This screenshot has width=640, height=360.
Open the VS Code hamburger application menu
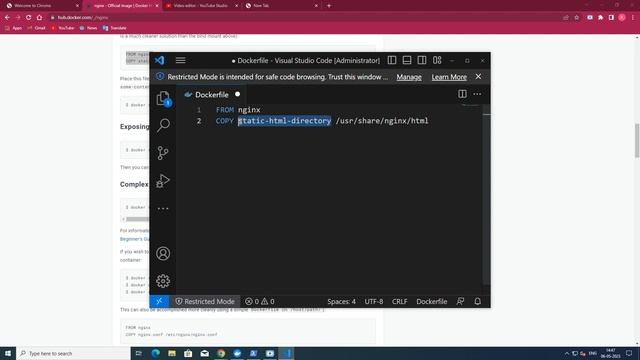tap(180, 60)
